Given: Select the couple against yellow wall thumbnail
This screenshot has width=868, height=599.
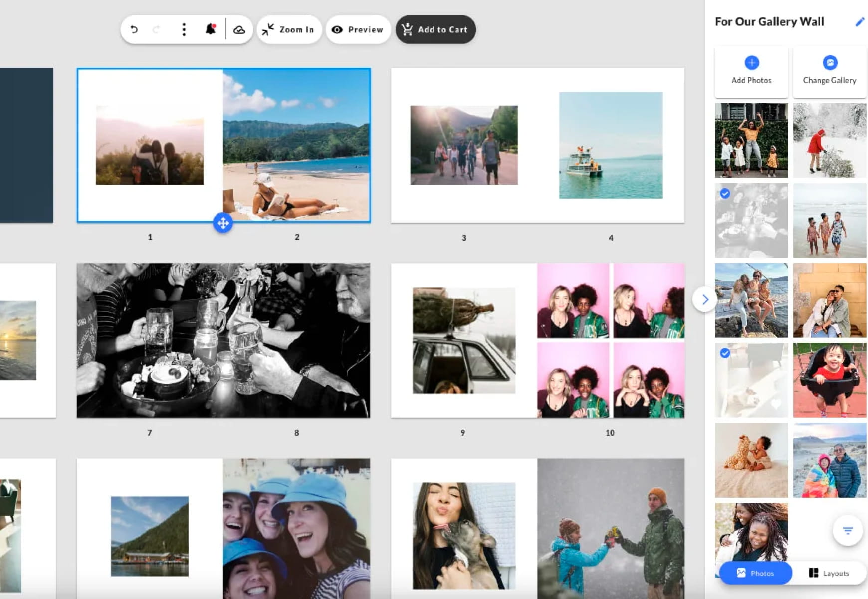Looking at the screenshot, I should point(830,300).
